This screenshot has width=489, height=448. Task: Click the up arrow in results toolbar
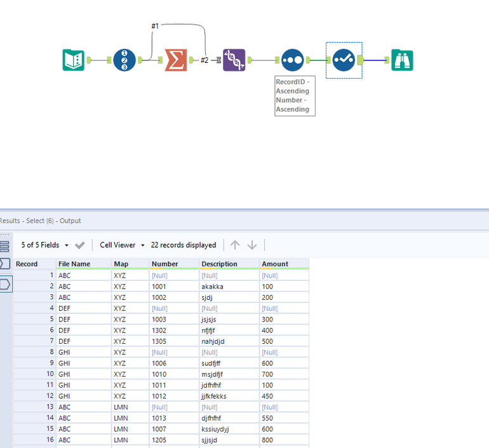point(235,245)
